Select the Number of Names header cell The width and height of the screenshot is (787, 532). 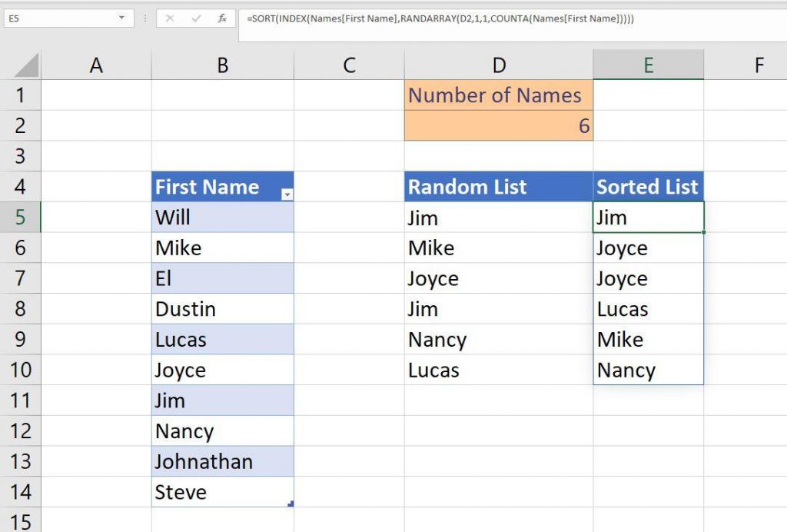(498, 95)
